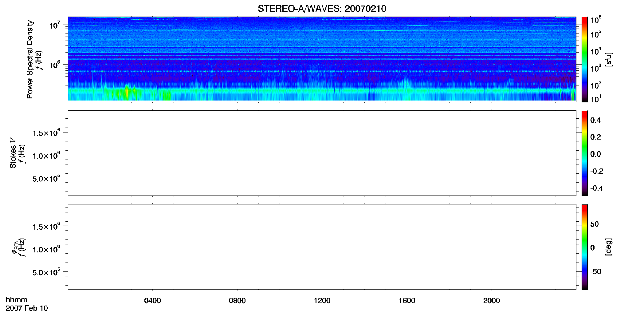Click 1.0×10^6 tick on Stokes V axis
This screenshot has width=644, height=332.
[46, 155]
